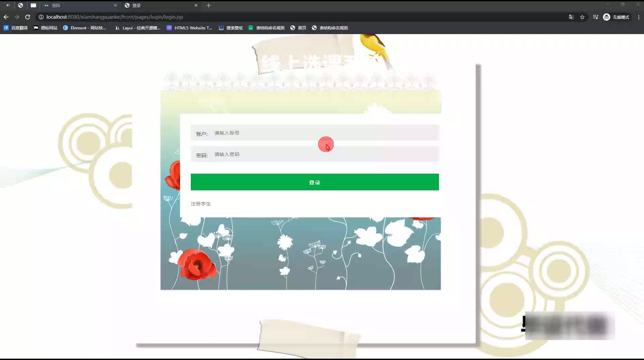Open the media control icon in toolbar
644x360 pixels.
(x=595, y=17)
